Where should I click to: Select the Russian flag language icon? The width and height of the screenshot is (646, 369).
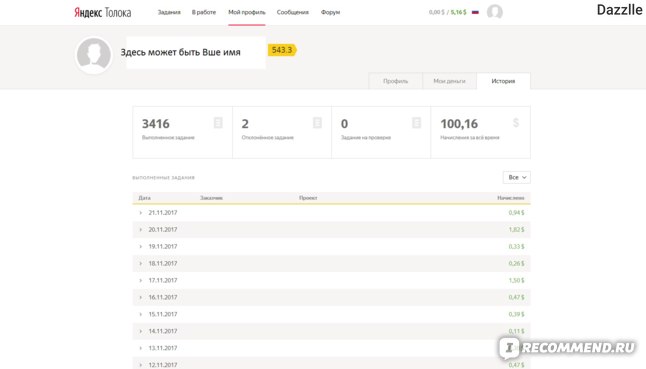pyautogui.click(x=475, y=12)
